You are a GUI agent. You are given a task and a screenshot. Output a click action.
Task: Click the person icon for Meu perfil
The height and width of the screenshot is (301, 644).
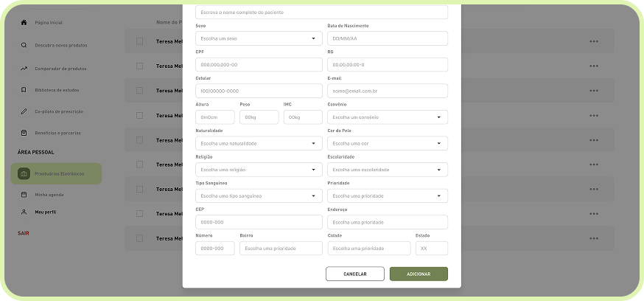(24, 212)
